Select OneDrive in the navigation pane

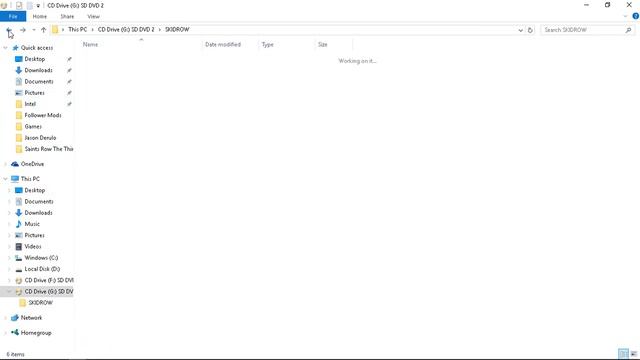click(32, 164)
